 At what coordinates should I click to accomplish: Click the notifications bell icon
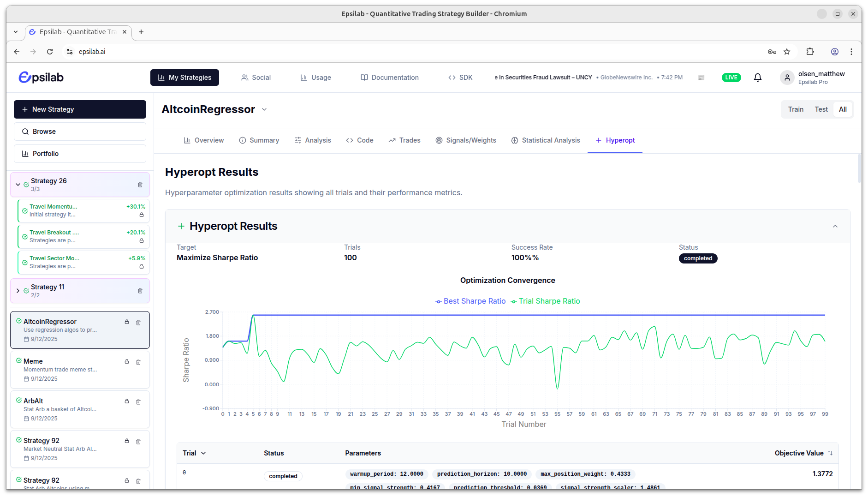[x=757, y=78]
